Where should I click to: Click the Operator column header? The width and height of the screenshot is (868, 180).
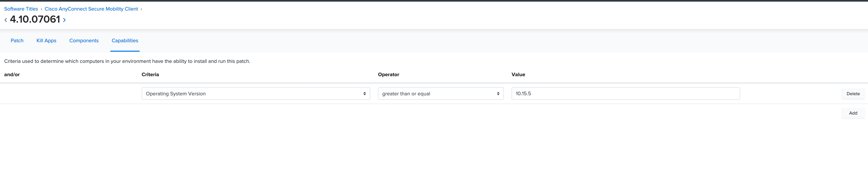(388, 75)
